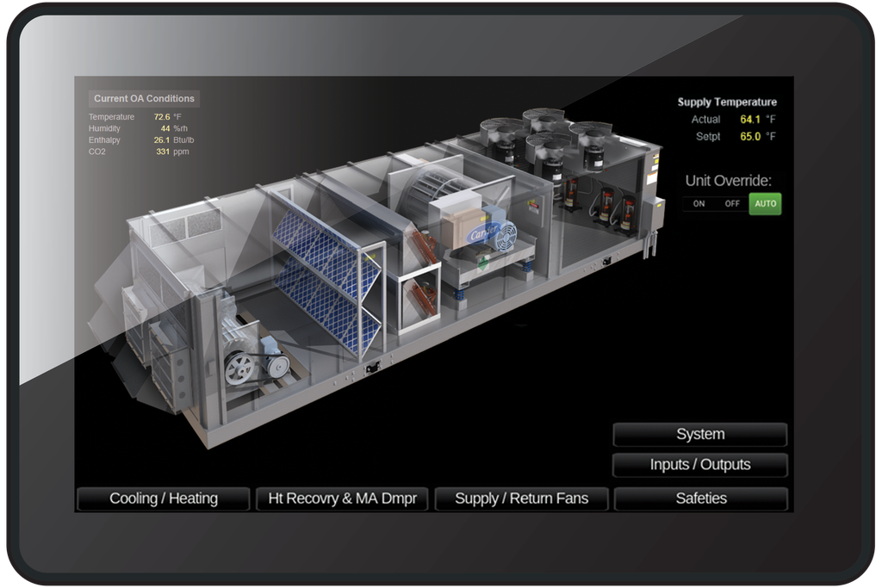Image resolution: width=882 pixels, height=588 pixels.
Task: Open the Inputs / Outputs page
Action: click(699, 465)
